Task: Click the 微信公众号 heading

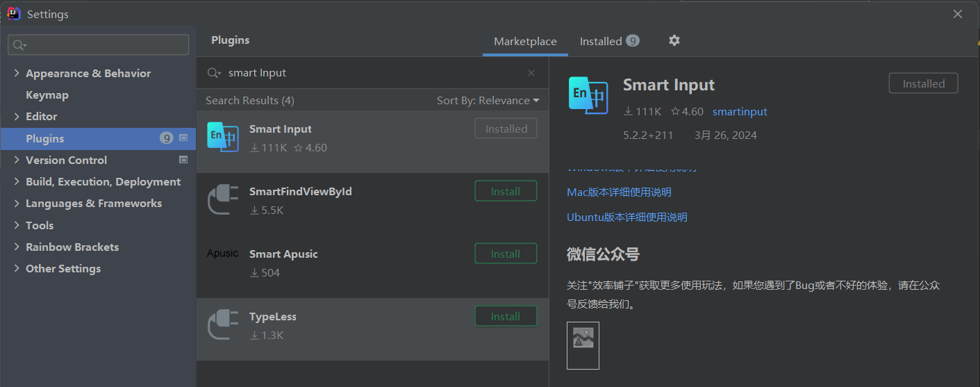Action: coord(603,254)
